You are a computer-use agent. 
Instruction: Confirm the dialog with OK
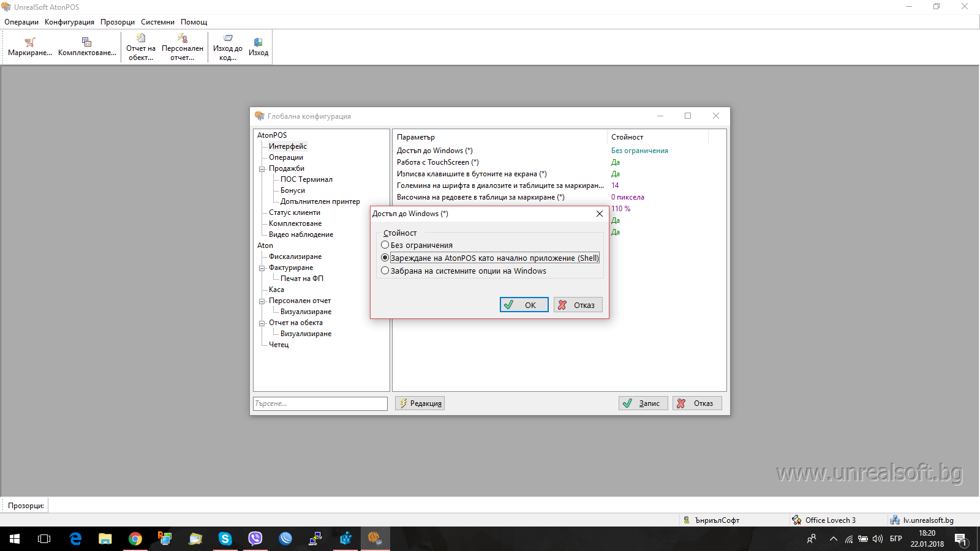(x=524, y=305)
